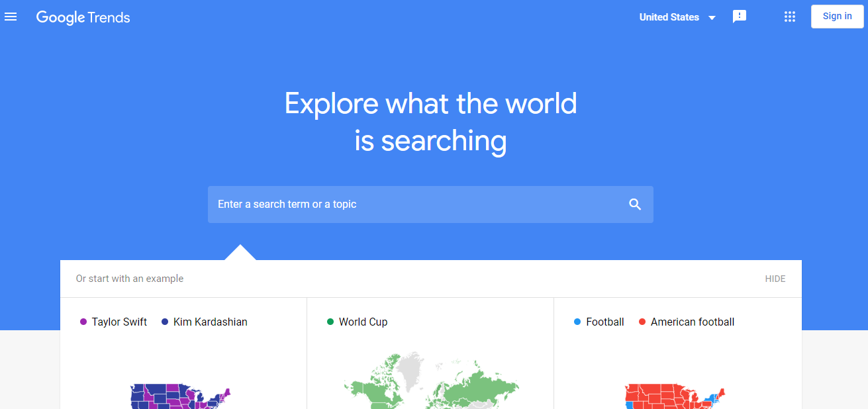Open the United States region dropdown
The image size is (868, 409).
coord(669,17)
